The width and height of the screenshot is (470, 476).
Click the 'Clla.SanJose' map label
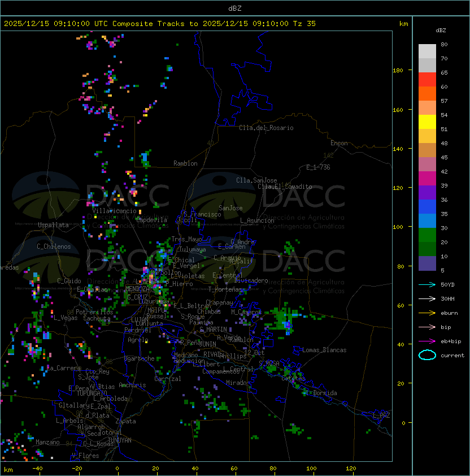click(x=256, y=180)
